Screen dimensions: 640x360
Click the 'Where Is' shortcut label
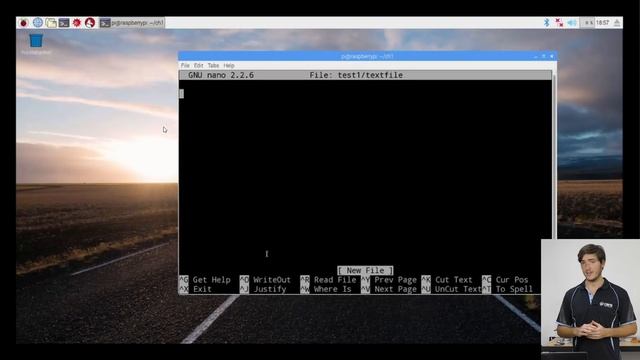[333, 289]
